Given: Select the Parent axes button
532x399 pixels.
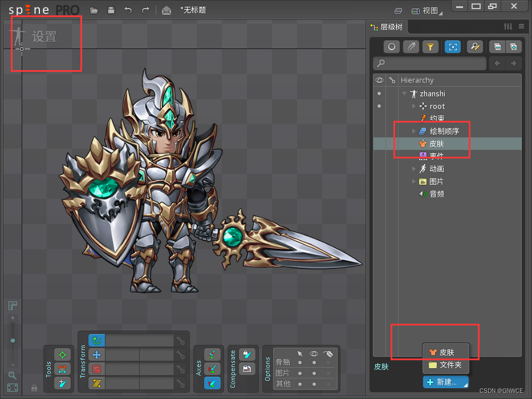Looking at the screenshot, I should point(212,369).
